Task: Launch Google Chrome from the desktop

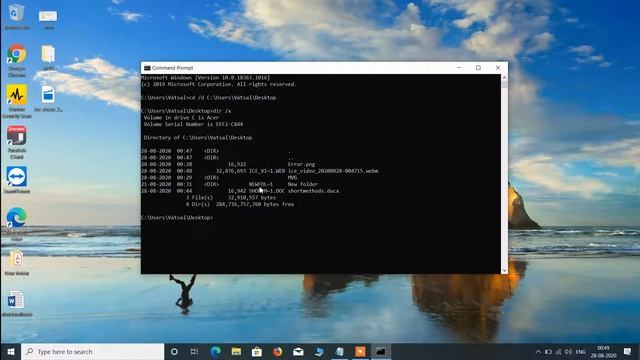Action: pos(16,60)
